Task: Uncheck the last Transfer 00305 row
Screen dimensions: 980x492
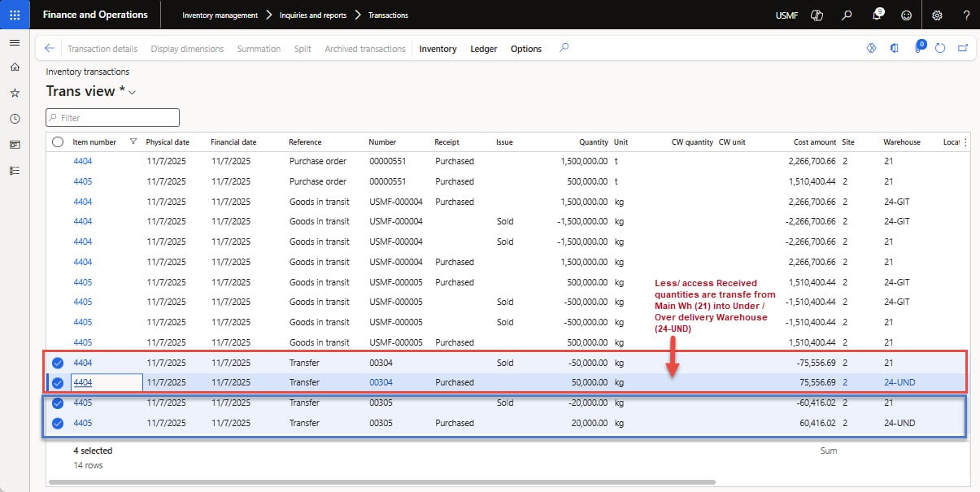Action: [x=58, y=423]
